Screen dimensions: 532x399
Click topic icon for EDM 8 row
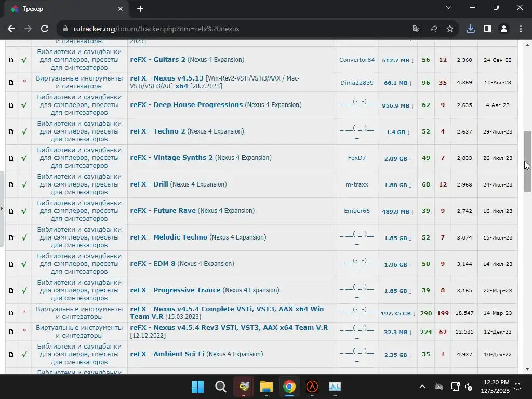pos(11,264)
